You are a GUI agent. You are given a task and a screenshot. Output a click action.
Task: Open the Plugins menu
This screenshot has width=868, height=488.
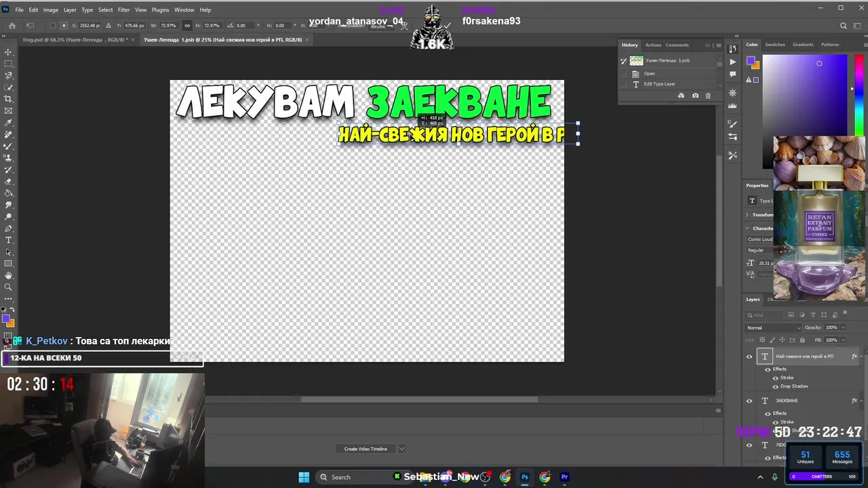point(161,9)
